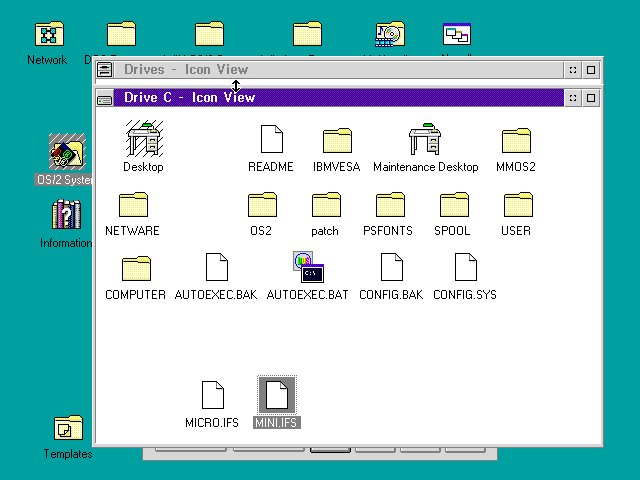
Task: Select the AUTOEXEC.BAK file icon
Action: click(x=217, y=267)
